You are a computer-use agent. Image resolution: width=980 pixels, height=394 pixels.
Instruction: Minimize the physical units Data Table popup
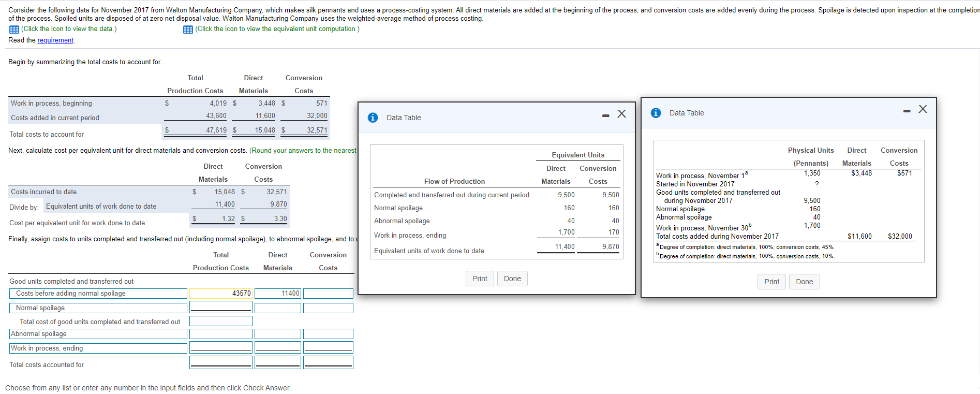(x=907, y=111)
